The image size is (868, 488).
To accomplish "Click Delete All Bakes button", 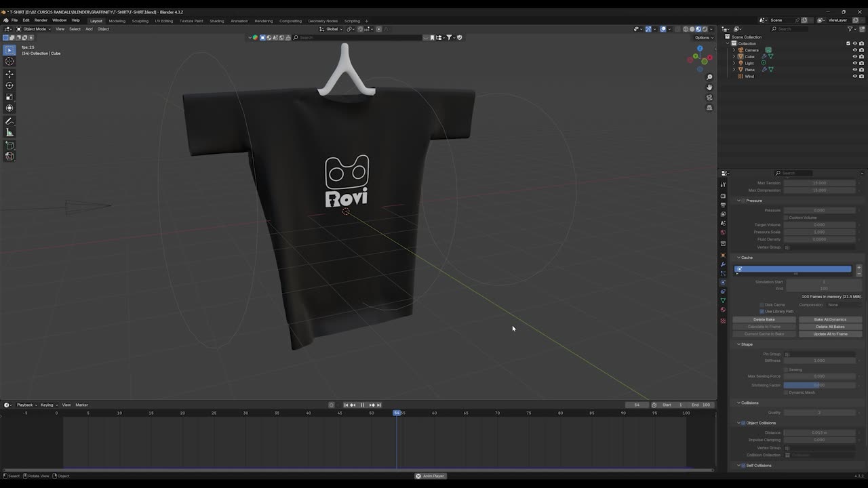I will coord(830,327).
